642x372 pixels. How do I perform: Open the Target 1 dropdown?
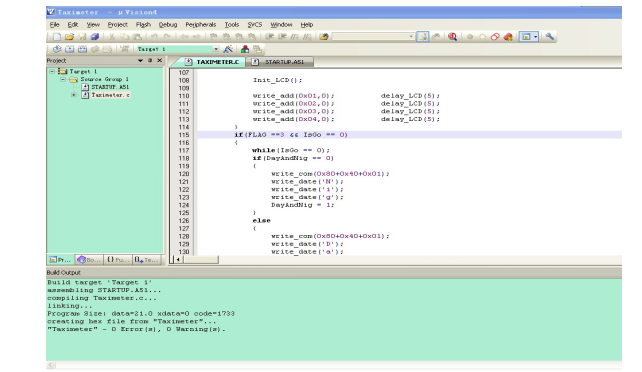216,49
